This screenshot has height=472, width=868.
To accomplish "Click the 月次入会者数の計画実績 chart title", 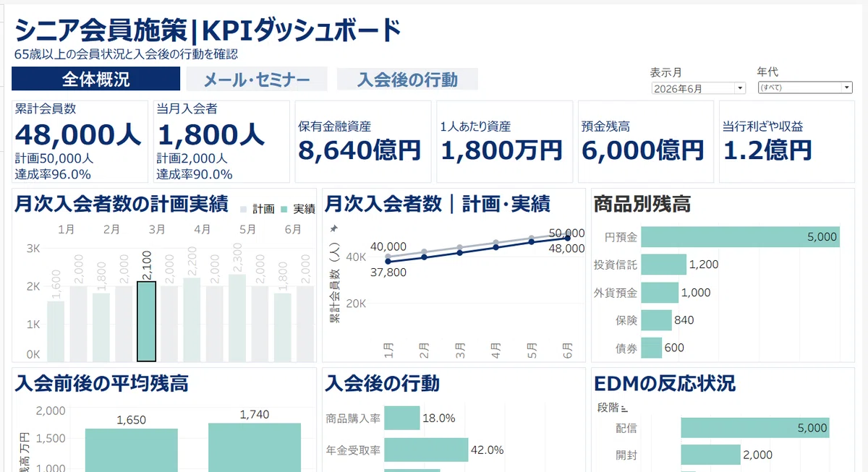I will tap(122, 205).
